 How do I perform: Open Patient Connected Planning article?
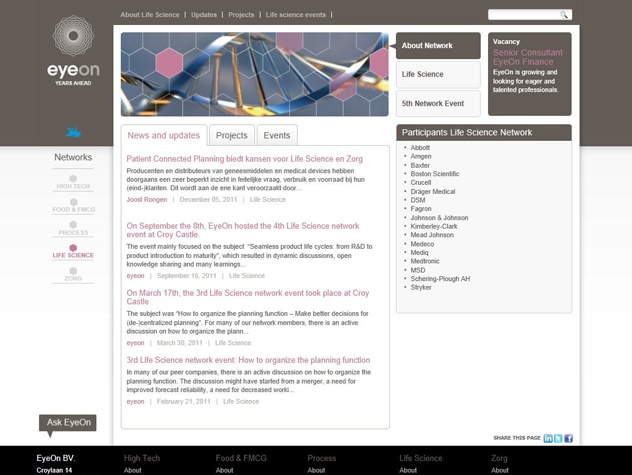click(x=245, y=159)
